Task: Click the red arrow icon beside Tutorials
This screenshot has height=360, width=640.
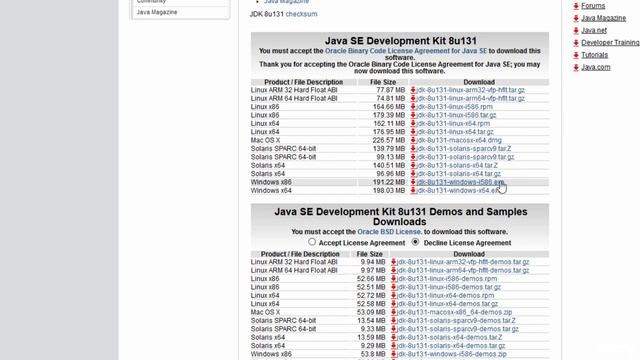Action: [576, 55]
